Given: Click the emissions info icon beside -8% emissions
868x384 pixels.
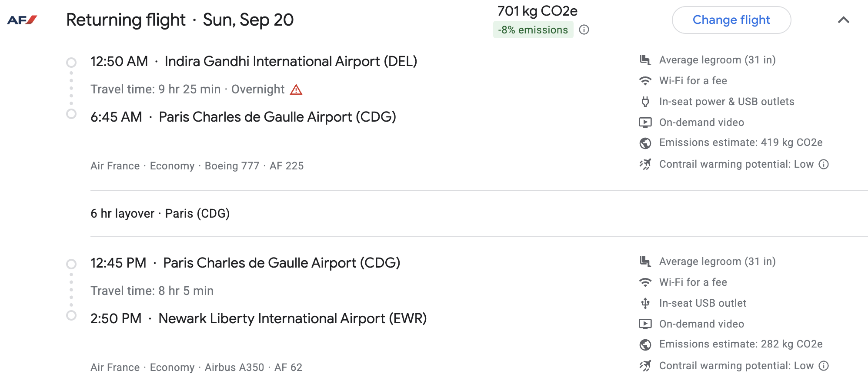Looking at the screenshot, I should (584, 30).
